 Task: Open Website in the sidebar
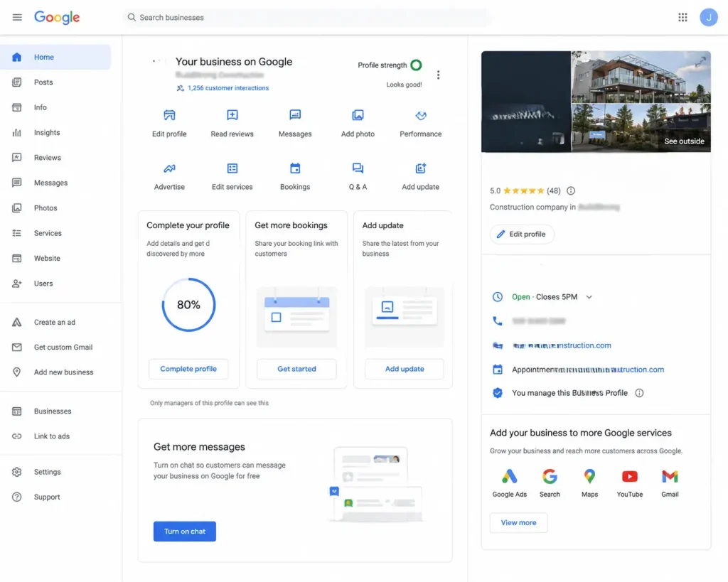(55, 258)
